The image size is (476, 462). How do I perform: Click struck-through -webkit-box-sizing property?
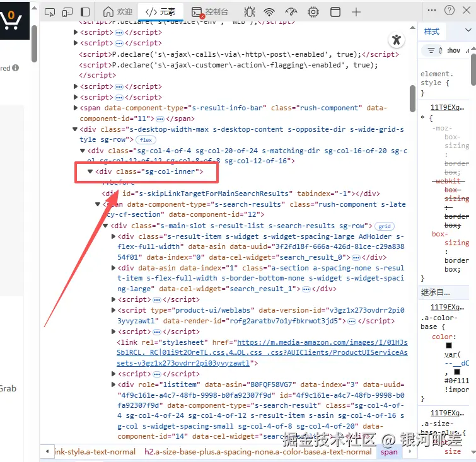(x=451, y=203)
